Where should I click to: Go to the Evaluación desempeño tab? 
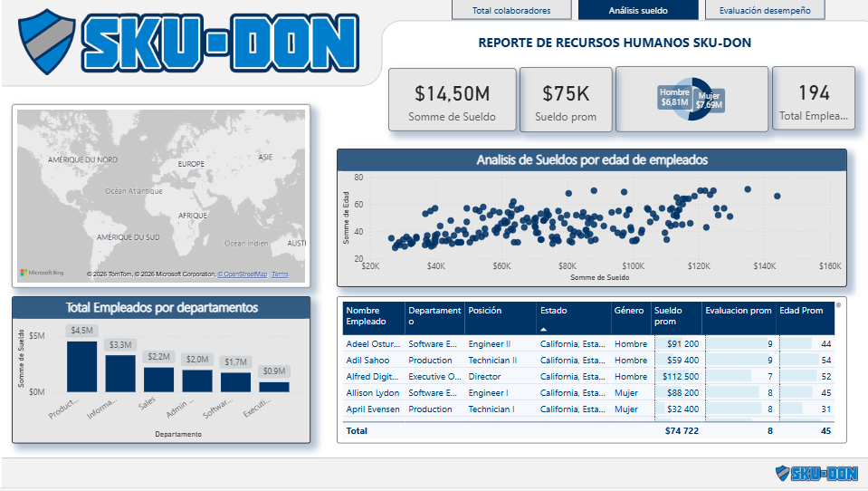(x=765, y=11)
